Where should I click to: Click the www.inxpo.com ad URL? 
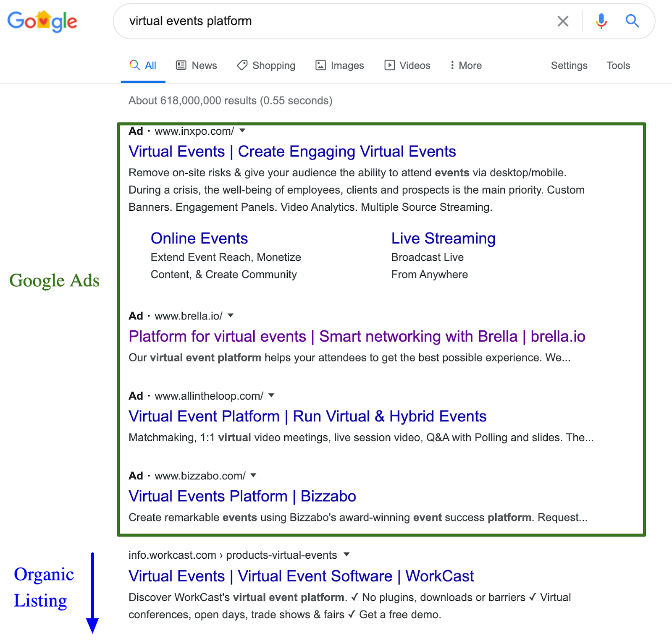pyautogui.click(x=194, y=131)
